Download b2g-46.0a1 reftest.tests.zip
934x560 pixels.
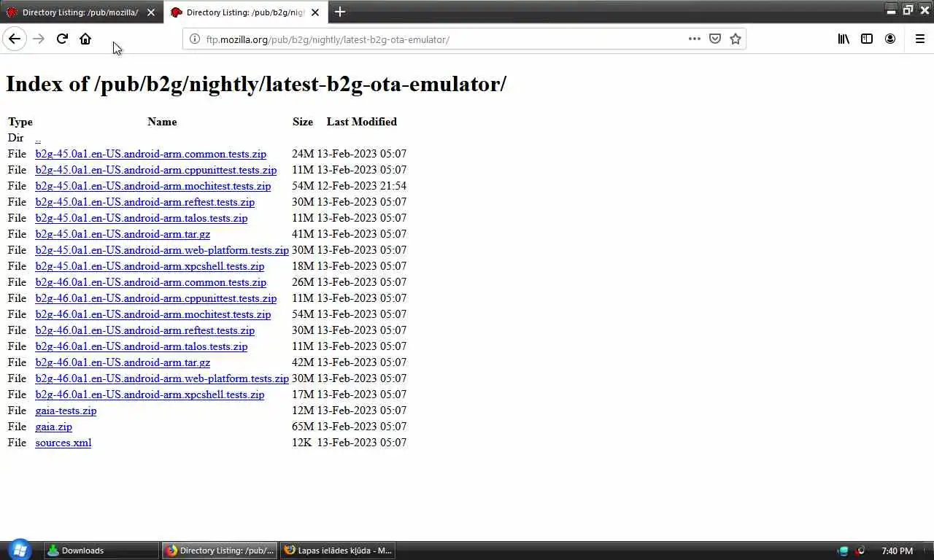(x=144, y=330)
